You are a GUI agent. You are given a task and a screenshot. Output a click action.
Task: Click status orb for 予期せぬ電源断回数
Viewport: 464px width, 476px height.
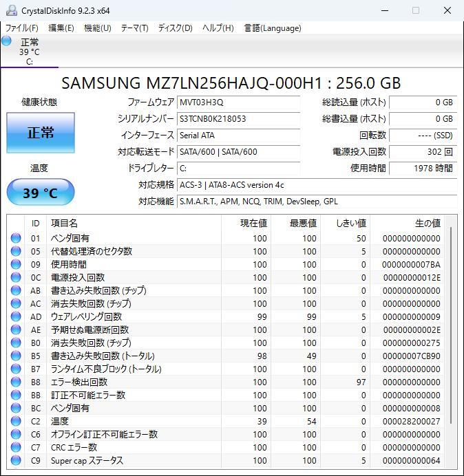(16, 329)
